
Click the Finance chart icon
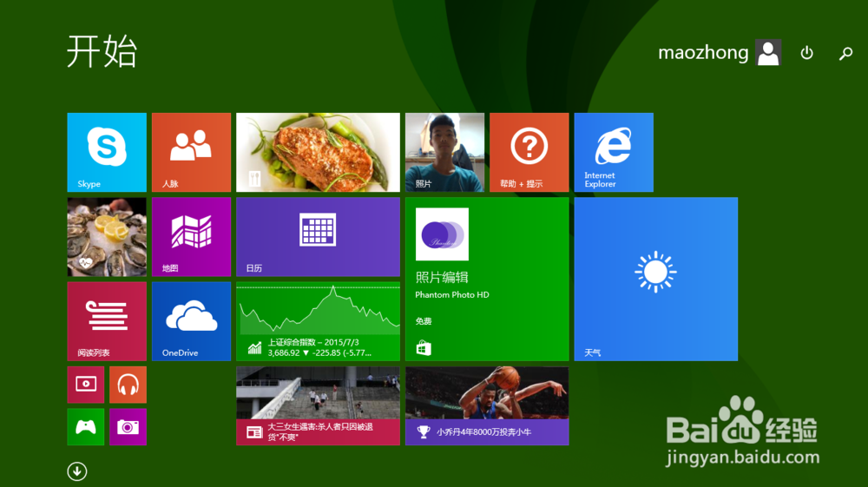[254, 347]
